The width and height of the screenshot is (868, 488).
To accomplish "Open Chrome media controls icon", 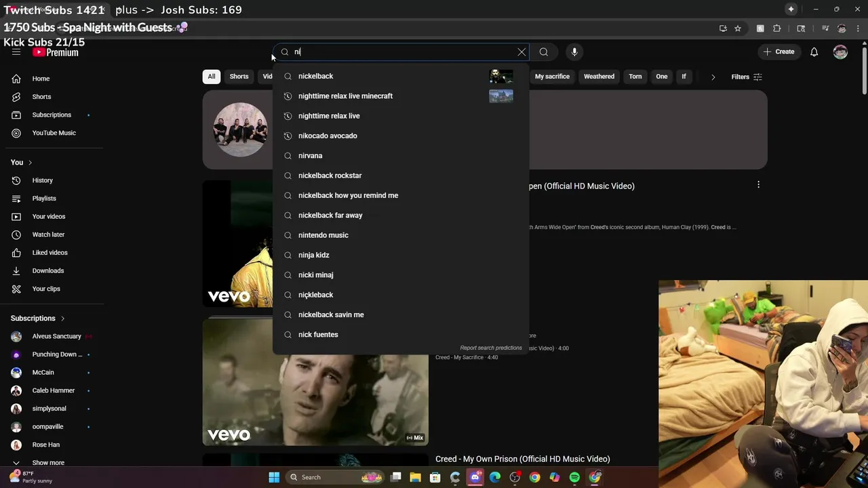I will click(825, 28).
